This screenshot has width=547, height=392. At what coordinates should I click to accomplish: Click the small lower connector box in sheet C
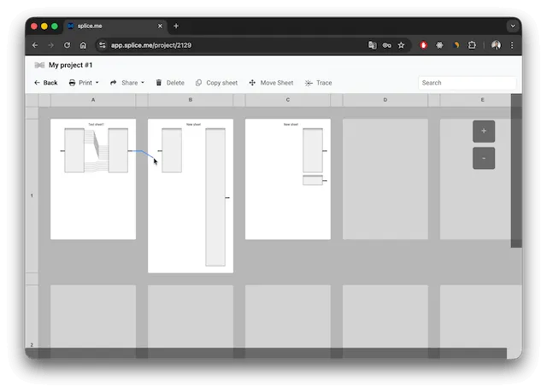[x=313, y=180]
